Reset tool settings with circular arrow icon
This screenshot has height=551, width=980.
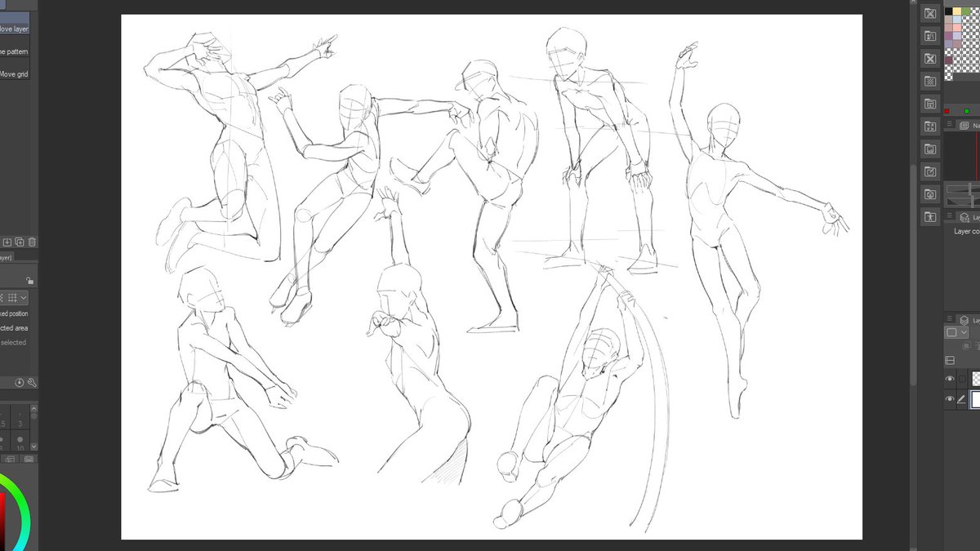[20, 382]
